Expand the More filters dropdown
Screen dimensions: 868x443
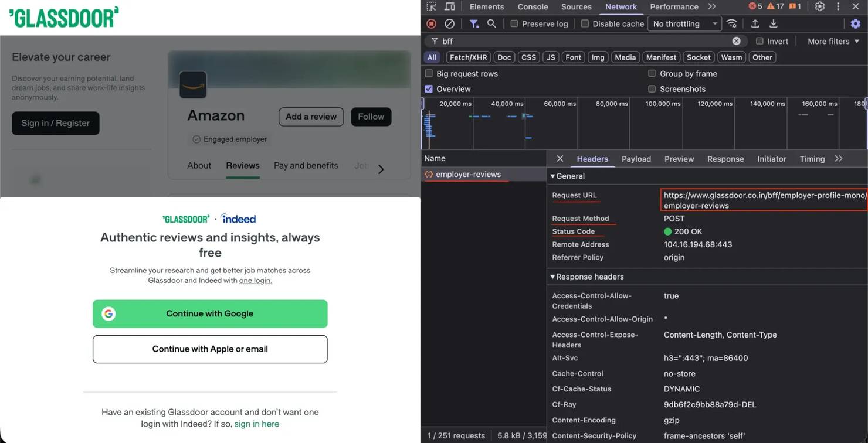click(833, 41)
